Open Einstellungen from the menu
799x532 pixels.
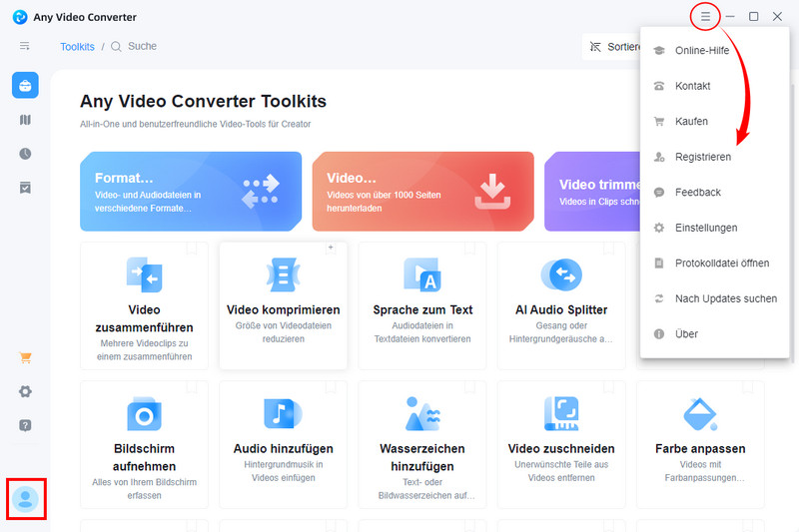(x=714, y=228)
